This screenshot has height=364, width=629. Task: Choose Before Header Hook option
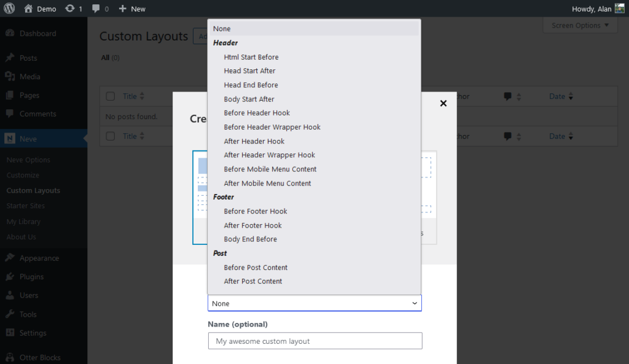[x=314, y=113]
